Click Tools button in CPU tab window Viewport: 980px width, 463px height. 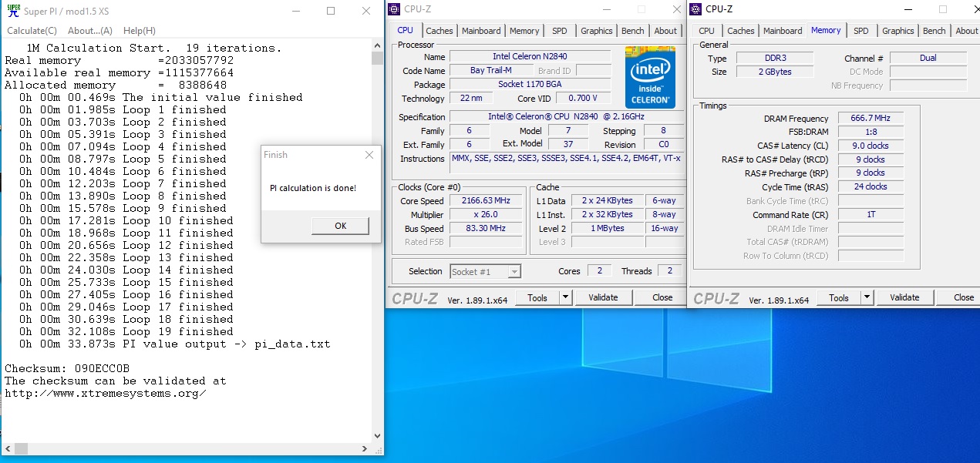tap(537, 297)
